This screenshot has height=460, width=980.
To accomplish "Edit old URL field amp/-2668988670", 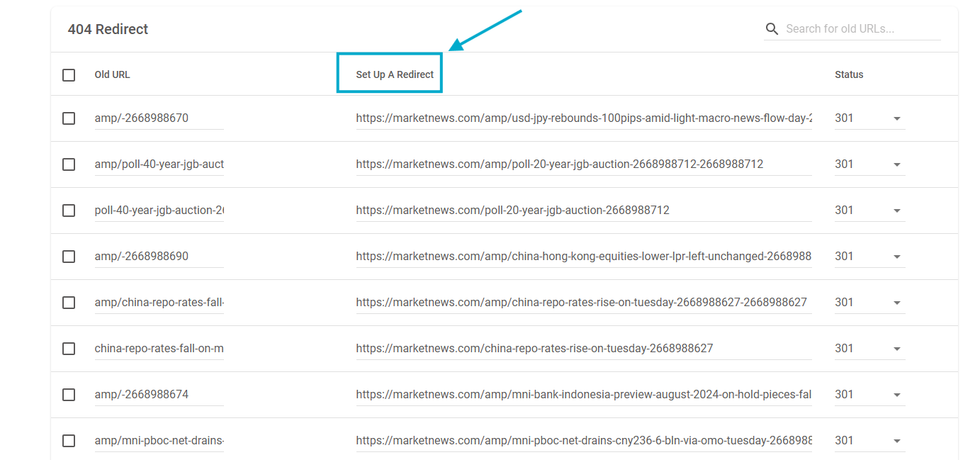I will (158, 118).
